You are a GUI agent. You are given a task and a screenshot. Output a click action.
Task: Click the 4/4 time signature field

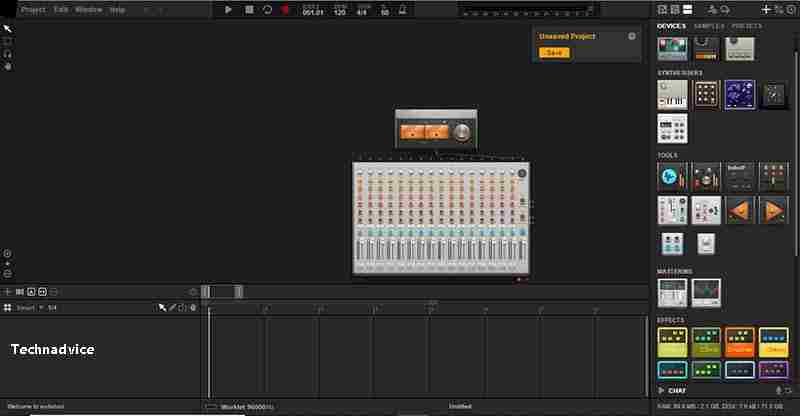(362, 12)
